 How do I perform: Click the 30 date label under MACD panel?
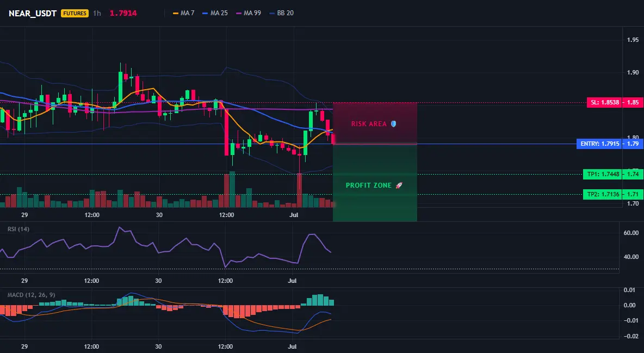[158, 346]
